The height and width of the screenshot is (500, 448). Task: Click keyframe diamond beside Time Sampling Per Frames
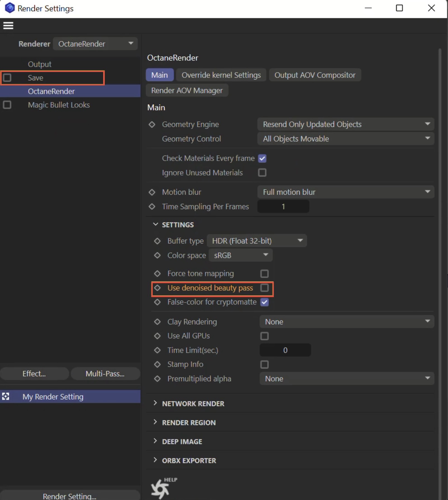point(152,207)
